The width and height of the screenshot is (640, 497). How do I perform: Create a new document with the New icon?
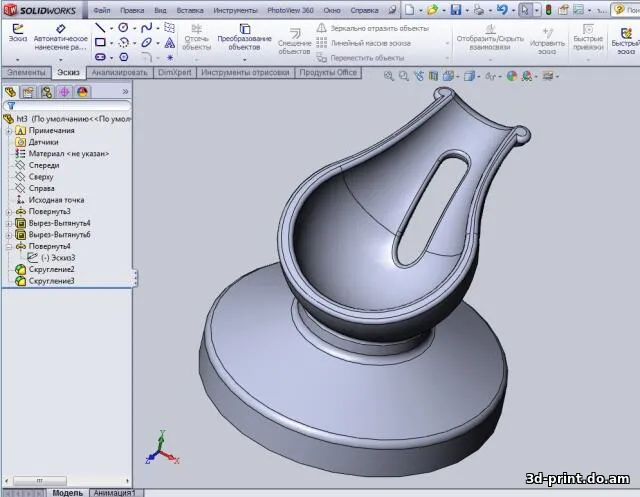[409, 9]
